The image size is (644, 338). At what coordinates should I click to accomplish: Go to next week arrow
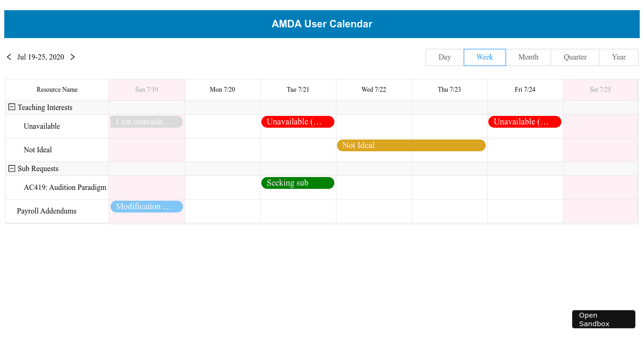point(72,57)
